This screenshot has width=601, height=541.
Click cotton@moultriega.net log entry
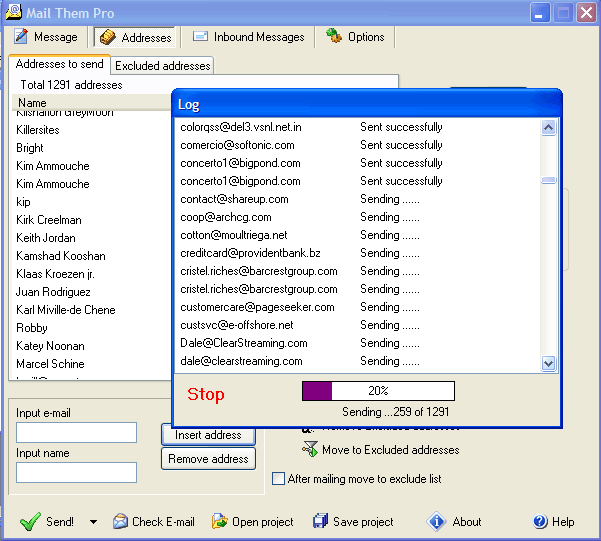tap(233, 235)
